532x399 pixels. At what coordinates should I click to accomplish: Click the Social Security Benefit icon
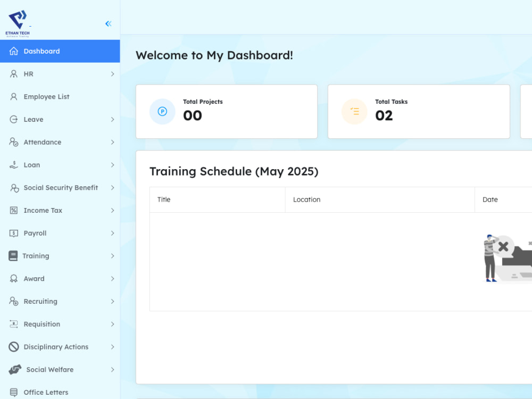coord(14,188)
